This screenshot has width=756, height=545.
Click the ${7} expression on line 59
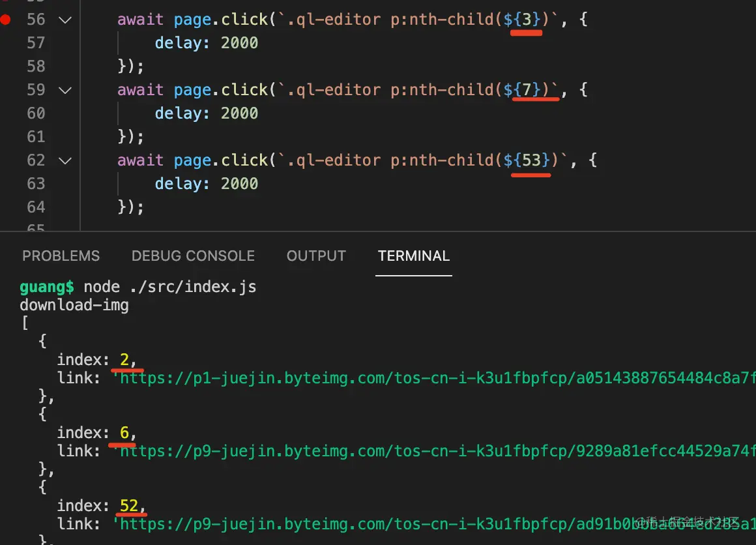[x=522, y=90]
